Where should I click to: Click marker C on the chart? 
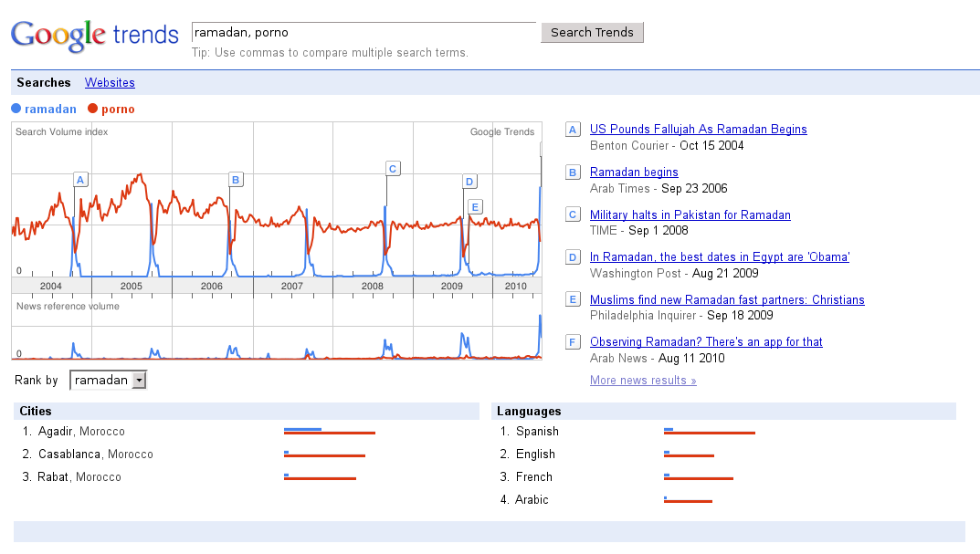coord(393,169)
